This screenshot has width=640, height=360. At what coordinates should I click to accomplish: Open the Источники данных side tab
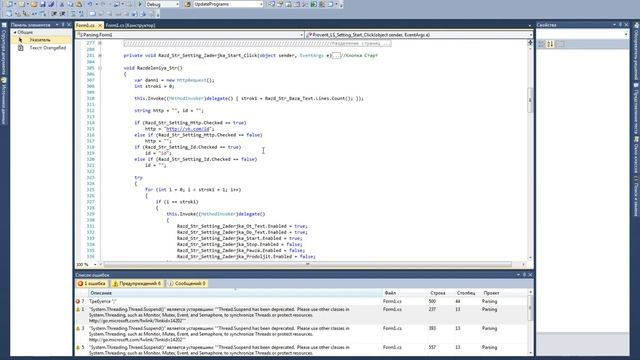pyautogui.click(x=4, y=100)
